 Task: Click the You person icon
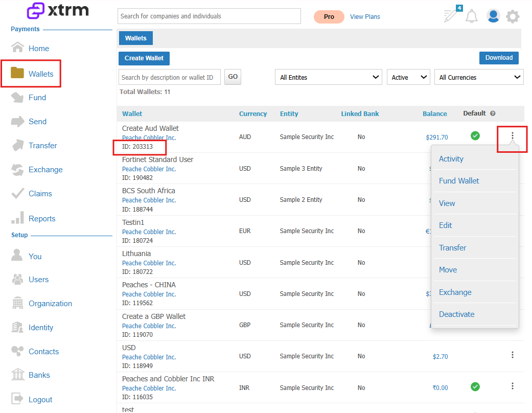click(17, 255)
